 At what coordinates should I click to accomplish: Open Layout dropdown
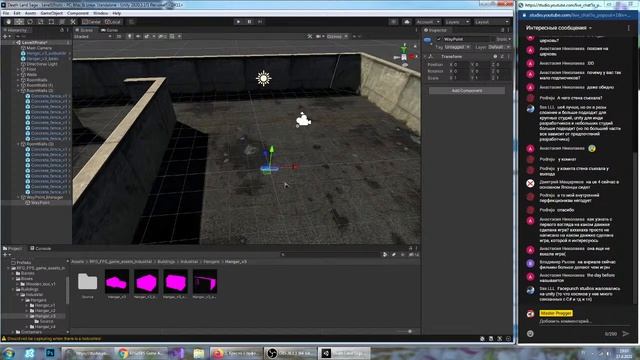coord(492,22)
